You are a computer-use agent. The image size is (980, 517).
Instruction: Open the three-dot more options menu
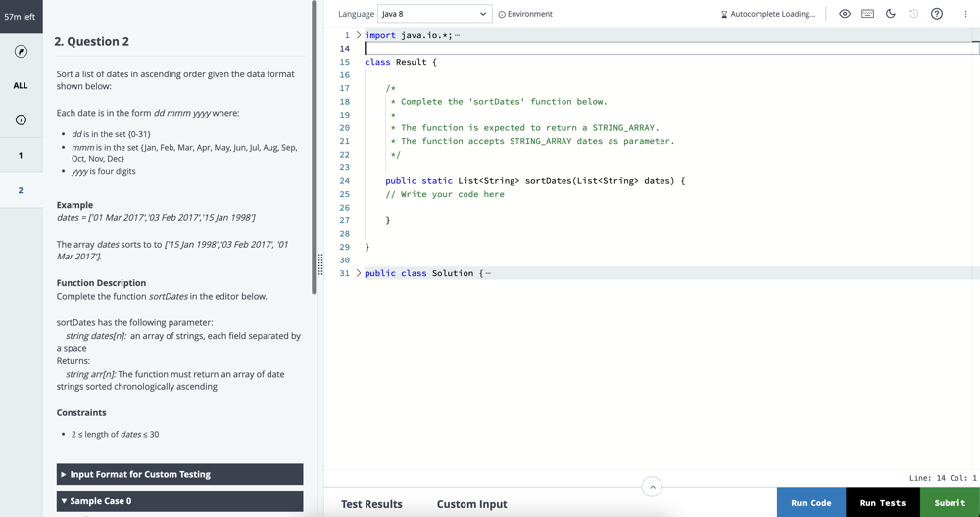[x=965, y=14]
